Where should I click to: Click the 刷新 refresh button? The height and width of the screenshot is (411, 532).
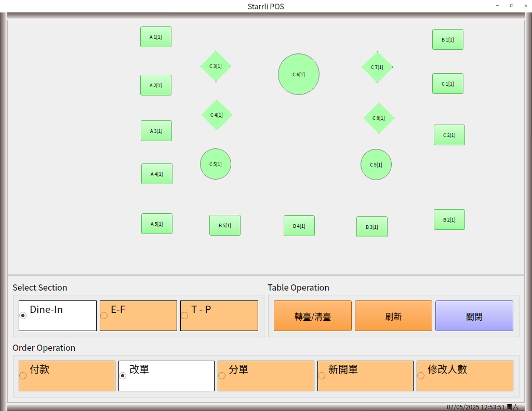click(393, 316)
